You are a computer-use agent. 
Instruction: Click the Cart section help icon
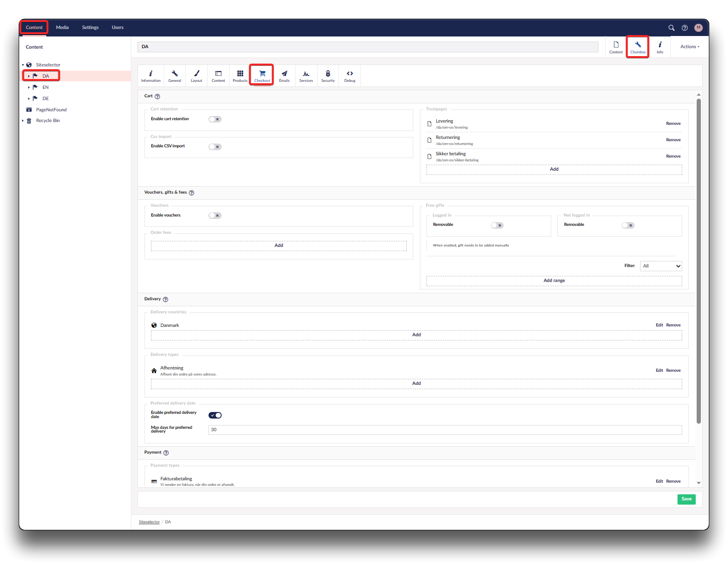click(158, 96)
